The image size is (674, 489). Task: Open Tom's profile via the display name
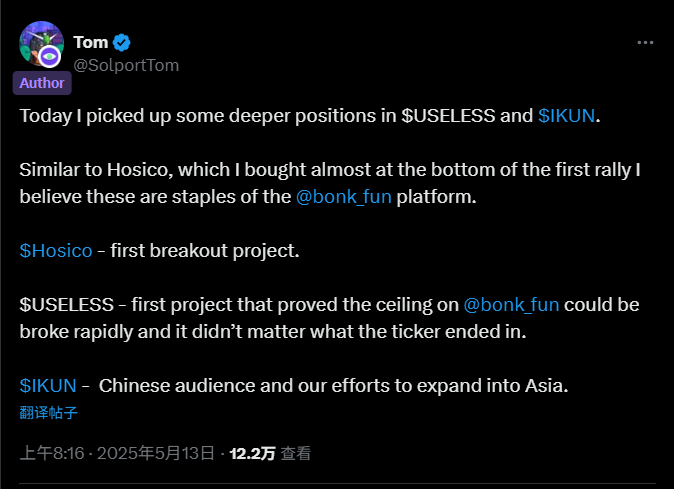(90, 42)
